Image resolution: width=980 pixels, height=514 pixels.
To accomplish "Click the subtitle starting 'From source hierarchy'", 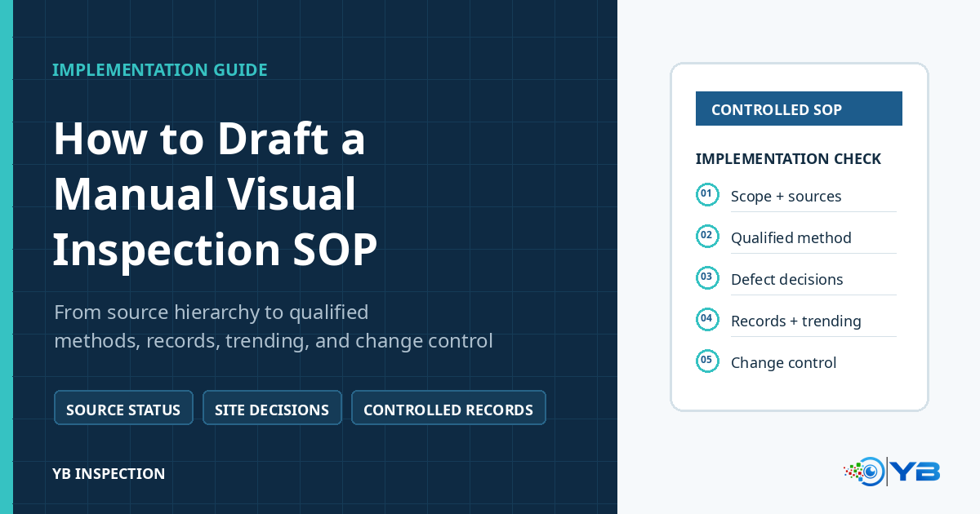I will click(x=274, y=326).
